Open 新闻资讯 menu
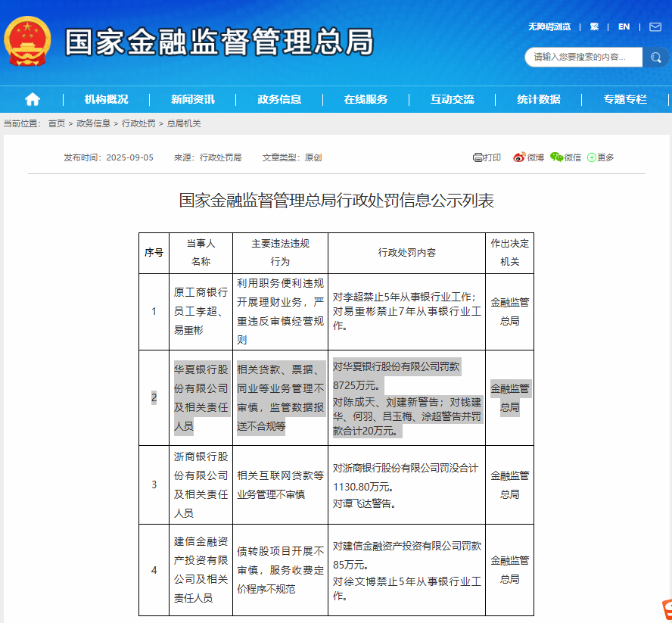Screen dimensions: 672x623 193,99
